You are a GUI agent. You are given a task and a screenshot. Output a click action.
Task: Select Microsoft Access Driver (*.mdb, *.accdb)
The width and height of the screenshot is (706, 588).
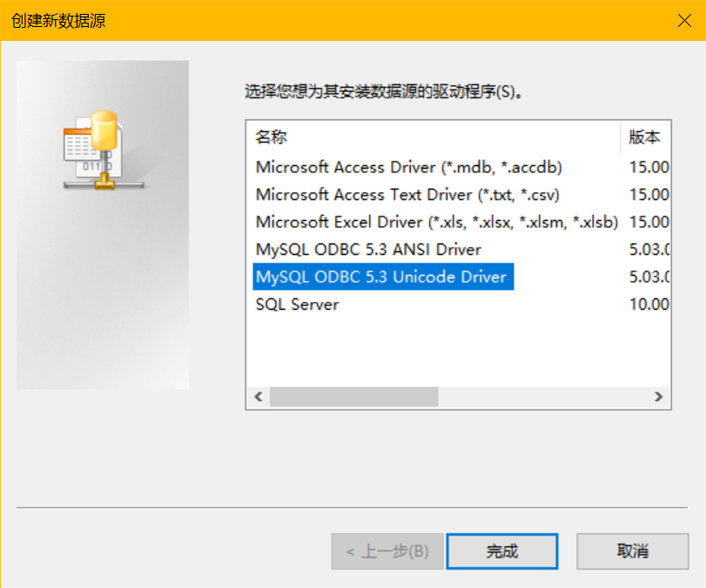click(409, 167)
